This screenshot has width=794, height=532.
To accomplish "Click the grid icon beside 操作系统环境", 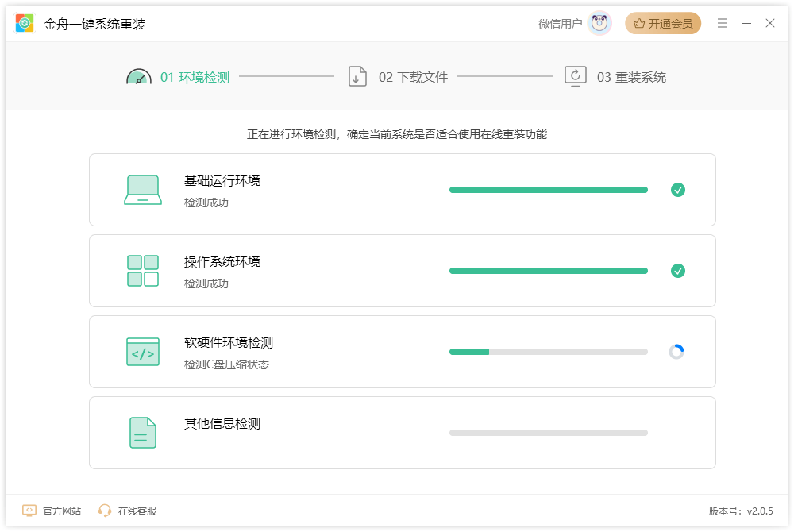I will click(x=142, y=270).
